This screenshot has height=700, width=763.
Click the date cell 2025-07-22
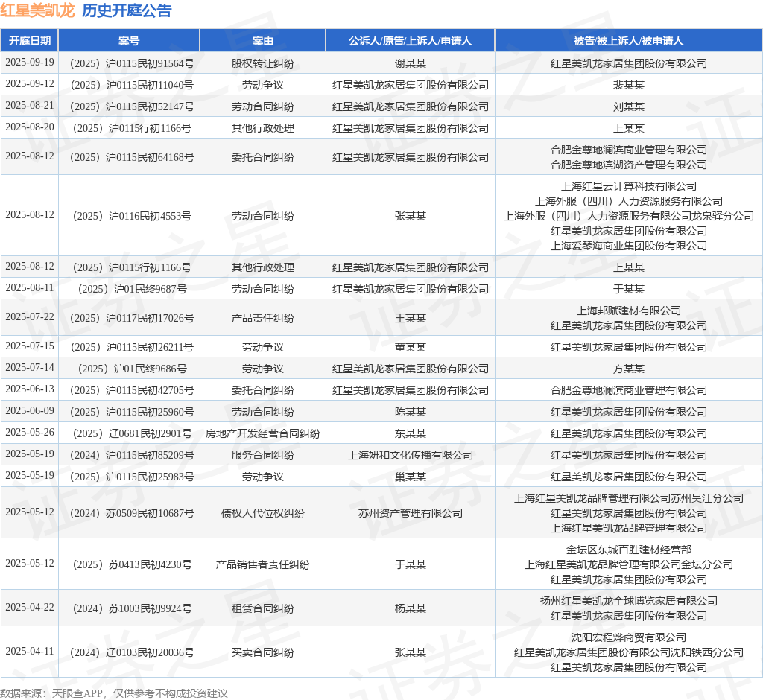pyautogui.click(x=30, y=316)
